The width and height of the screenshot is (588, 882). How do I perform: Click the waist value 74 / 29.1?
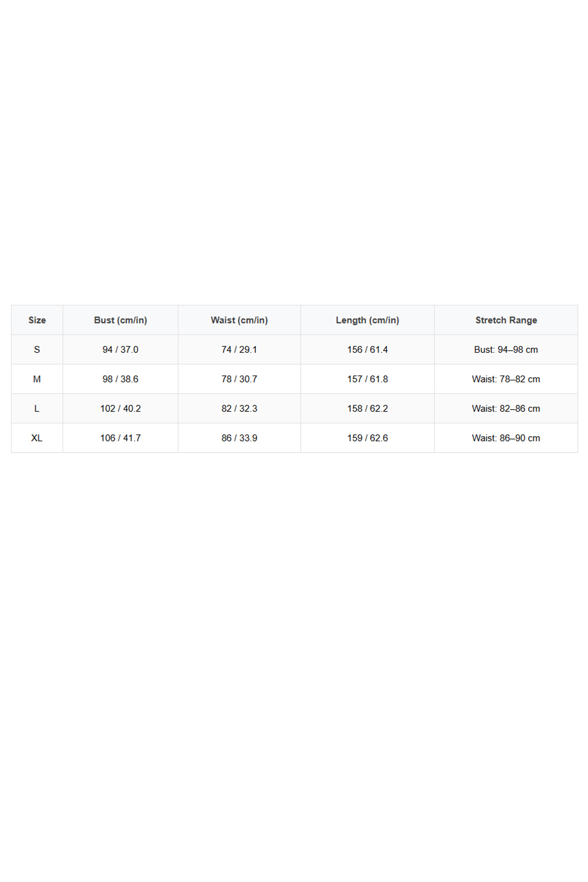[x=239, y=350]
